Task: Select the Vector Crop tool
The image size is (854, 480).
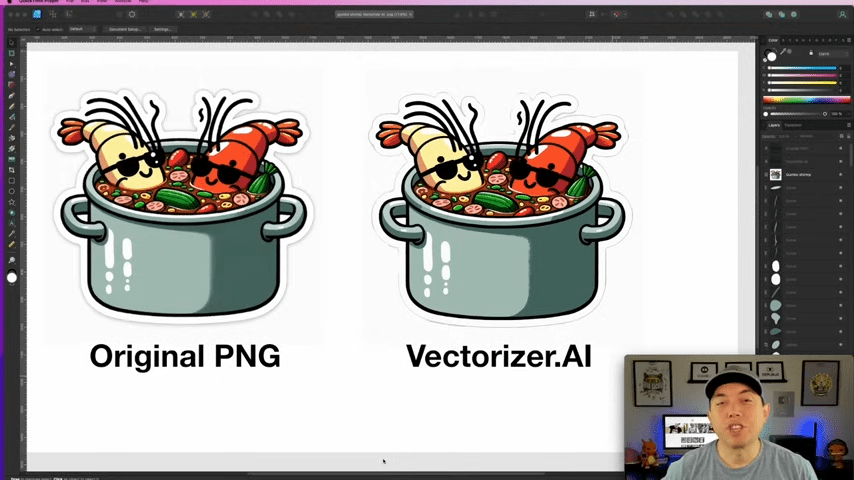Action: tap(11, 170)
